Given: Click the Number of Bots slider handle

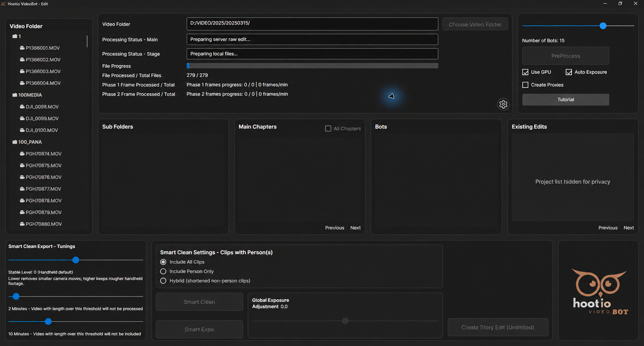Looking at the screenshot, I should tap(603, 26).
